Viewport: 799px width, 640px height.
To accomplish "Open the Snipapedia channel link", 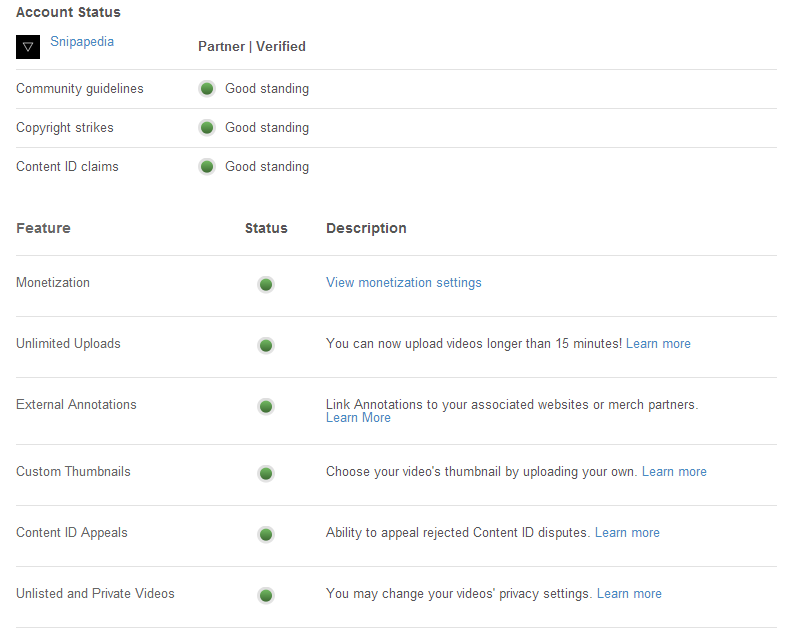I will [82, 42].
